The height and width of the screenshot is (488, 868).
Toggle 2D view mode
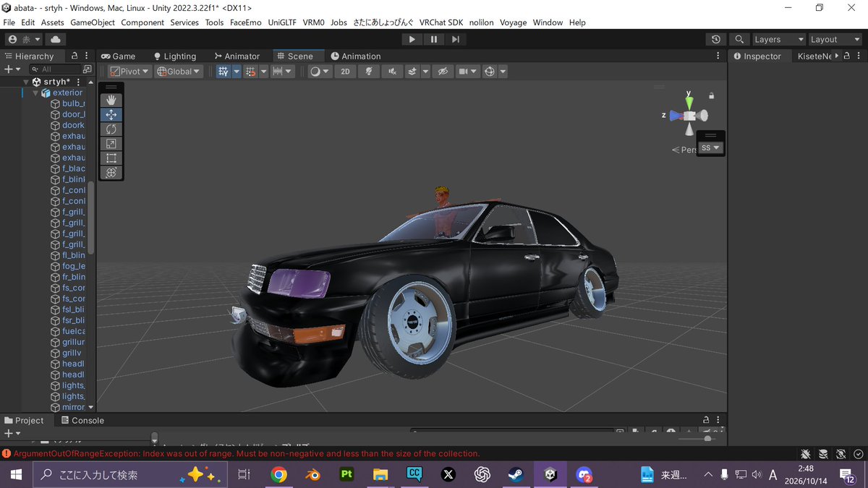point(345,71)
